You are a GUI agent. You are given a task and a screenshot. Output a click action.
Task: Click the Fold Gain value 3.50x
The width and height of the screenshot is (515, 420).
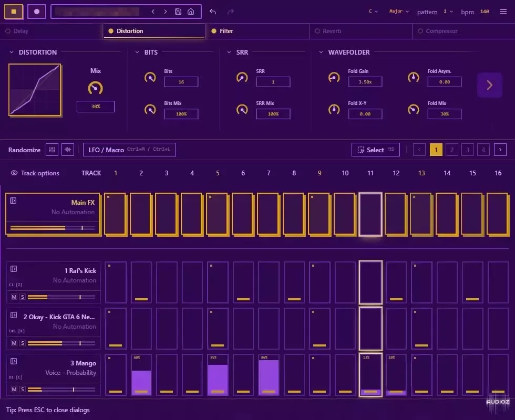(365, 82)
